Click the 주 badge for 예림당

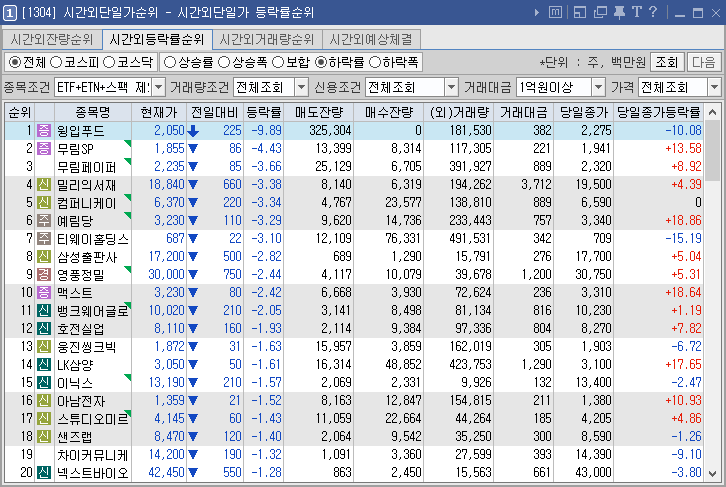[x=44, y=221]
